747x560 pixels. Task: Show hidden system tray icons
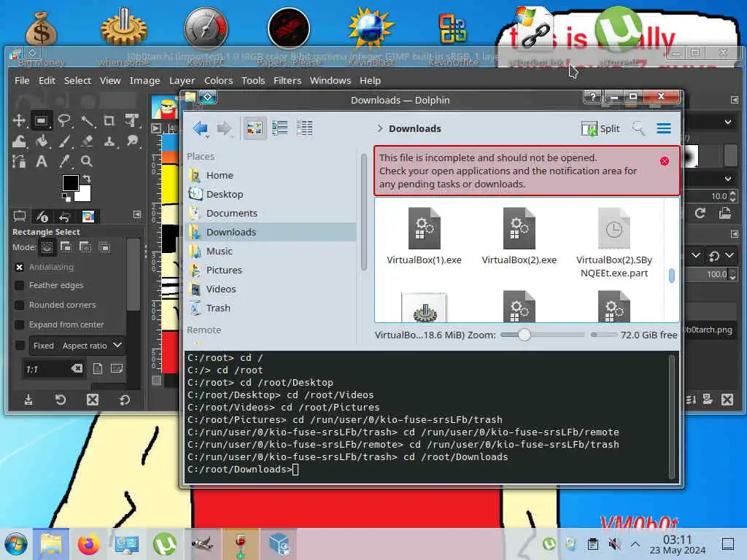[635, 544]
